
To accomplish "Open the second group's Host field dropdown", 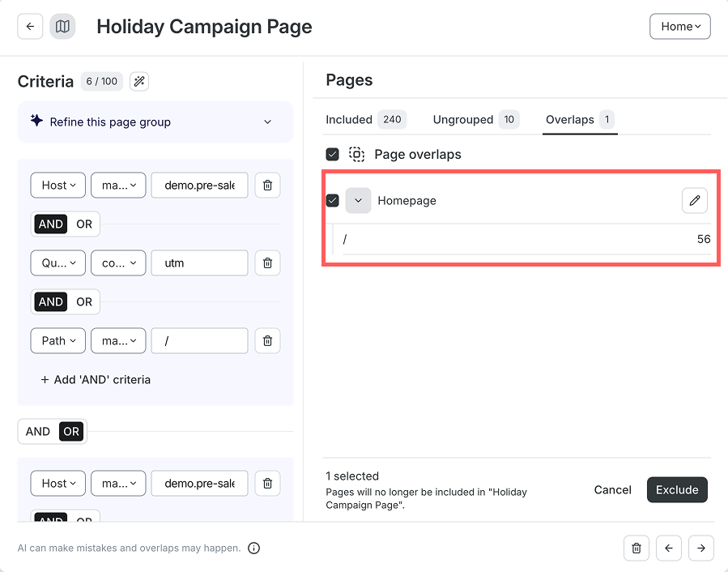I will (58, 483).
